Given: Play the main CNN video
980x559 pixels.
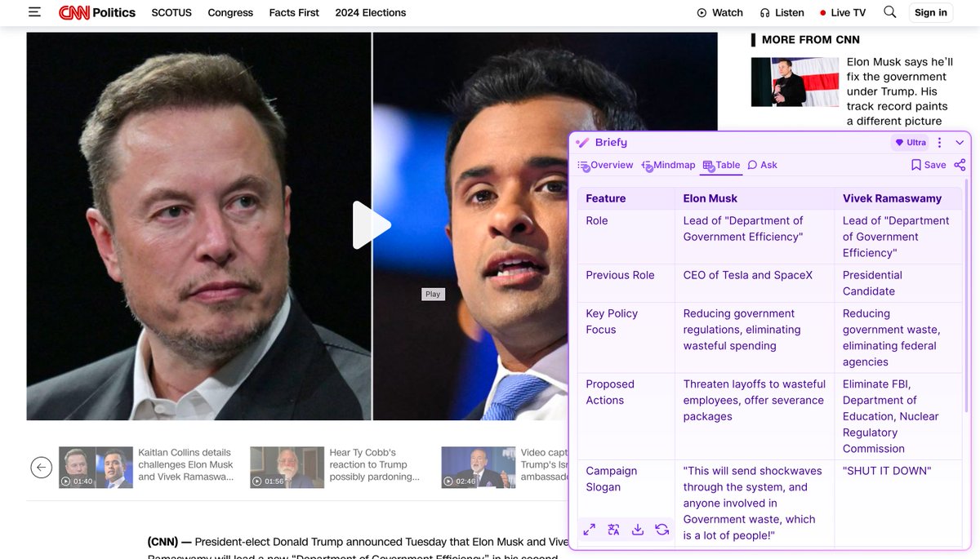Looking at the screenshot, I should click(372, 225).
